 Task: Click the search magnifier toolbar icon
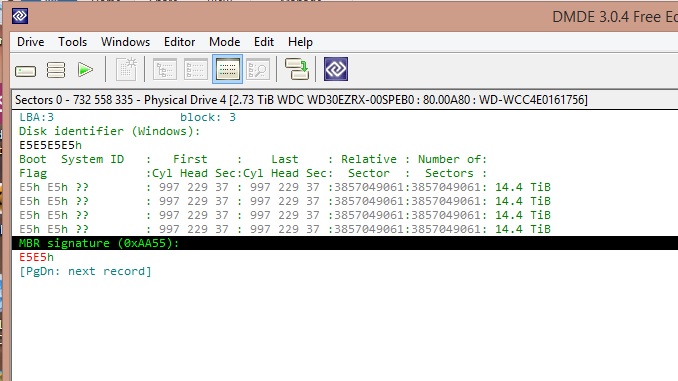pos(258,69)
